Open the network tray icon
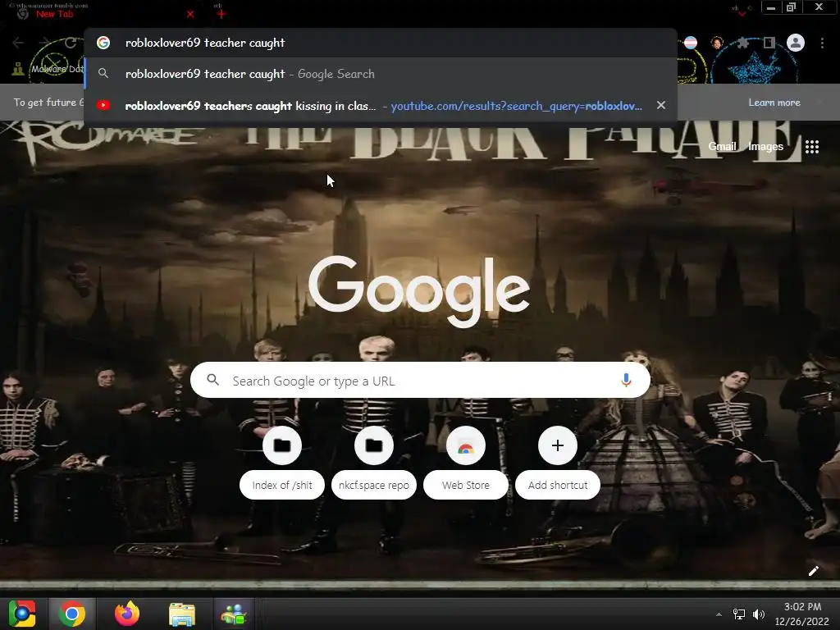The image size is (840, 630). point(739,614)
